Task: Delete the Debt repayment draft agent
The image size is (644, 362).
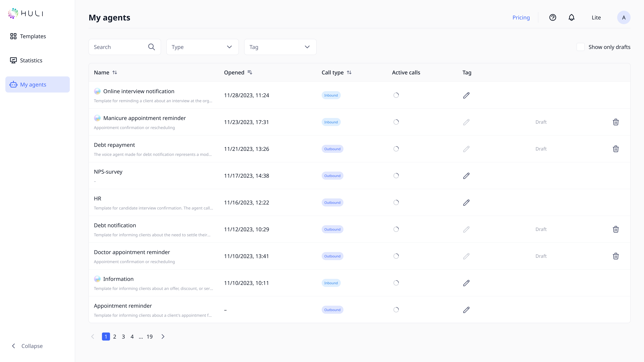Action: pyautogui.click(x=615, y=149)
